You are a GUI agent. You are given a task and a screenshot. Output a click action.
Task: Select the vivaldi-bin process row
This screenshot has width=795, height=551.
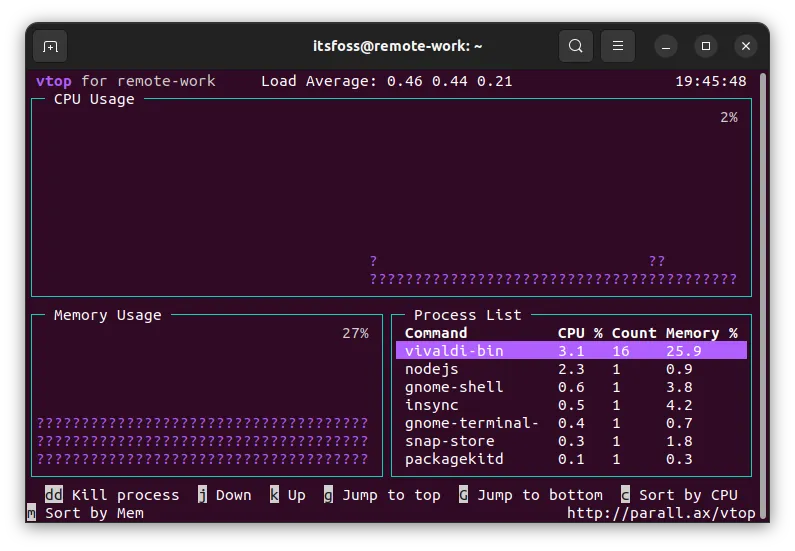[571, 351]
